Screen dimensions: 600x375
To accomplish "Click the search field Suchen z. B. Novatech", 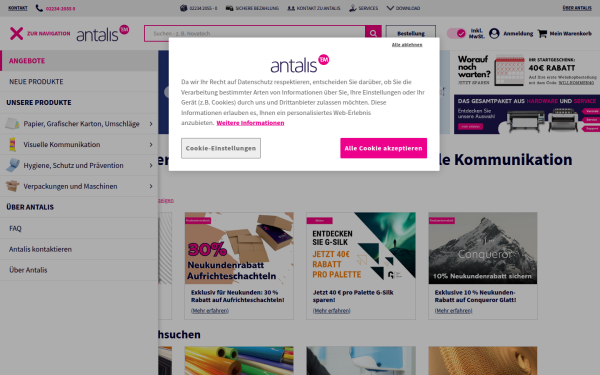I will tap(254, 33).
